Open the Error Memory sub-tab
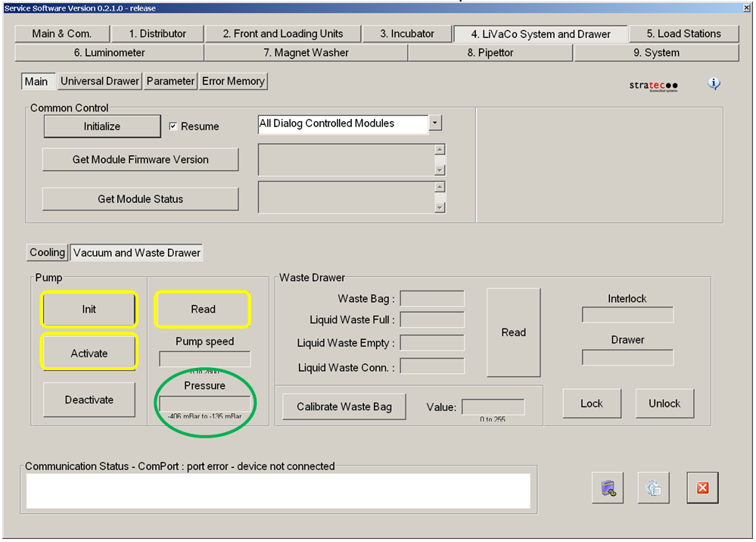 233,81
